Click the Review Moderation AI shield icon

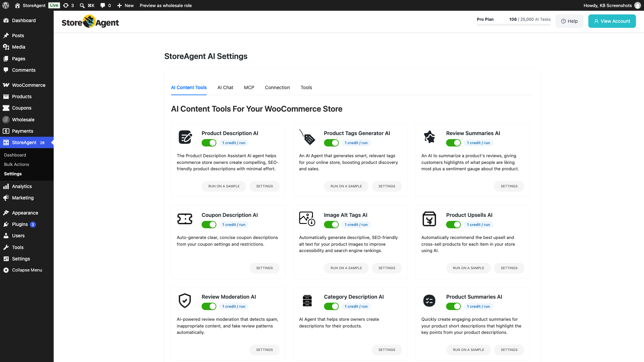[185, 301]
